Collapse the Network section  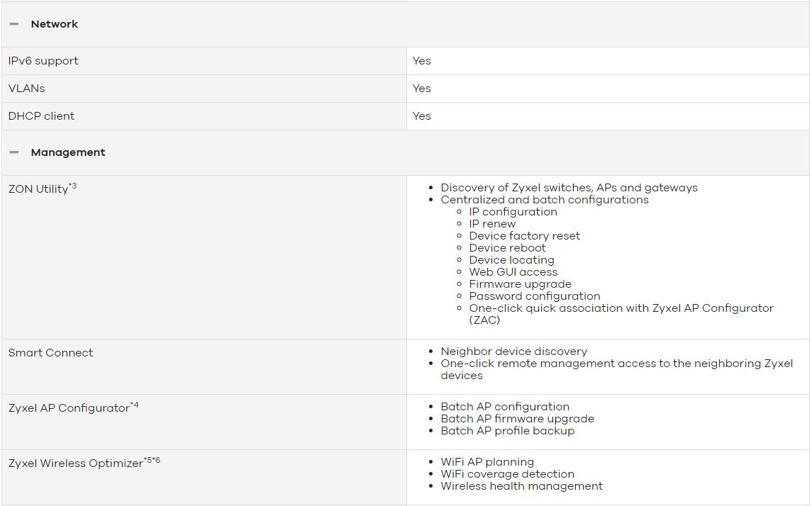[x=14, y=24]
